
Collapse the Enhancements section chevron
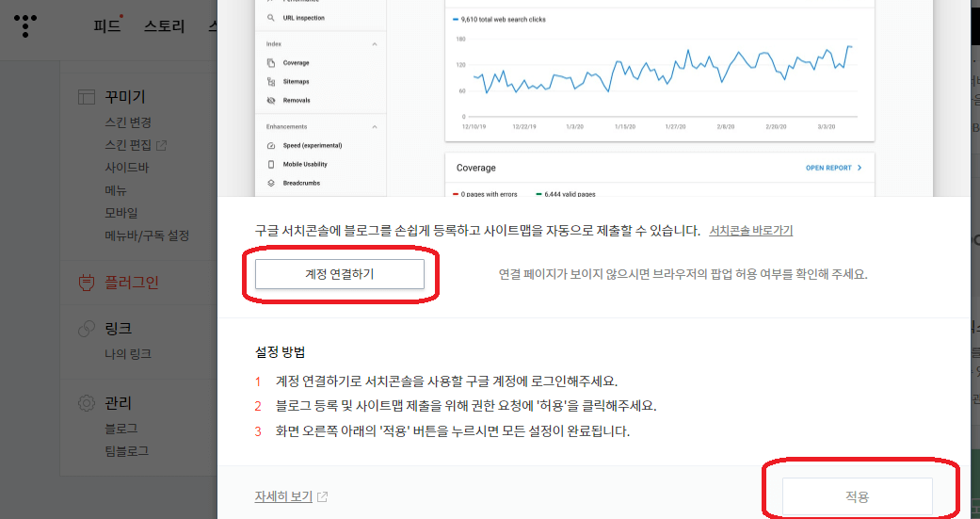375,127
